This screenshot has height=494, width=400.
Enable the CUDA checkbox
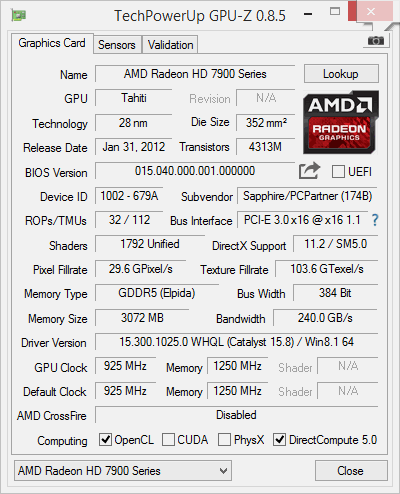click(x=168, y=440)
